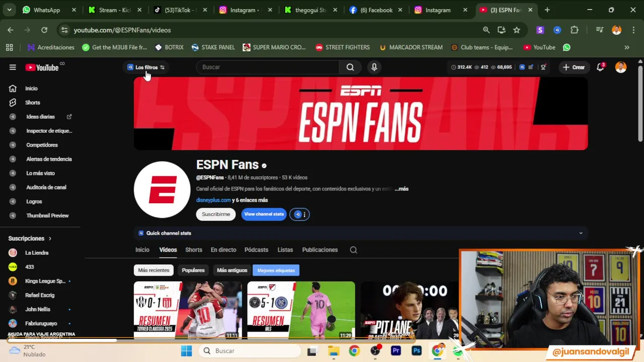Switch to the WhatsApp browser tab
Screen dimensions: 644x362
[x=49, y=10]
